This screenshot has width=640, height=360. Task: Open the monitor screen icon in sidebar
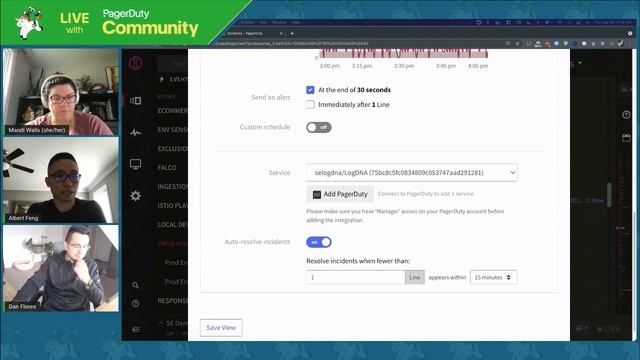coord(136,164)
